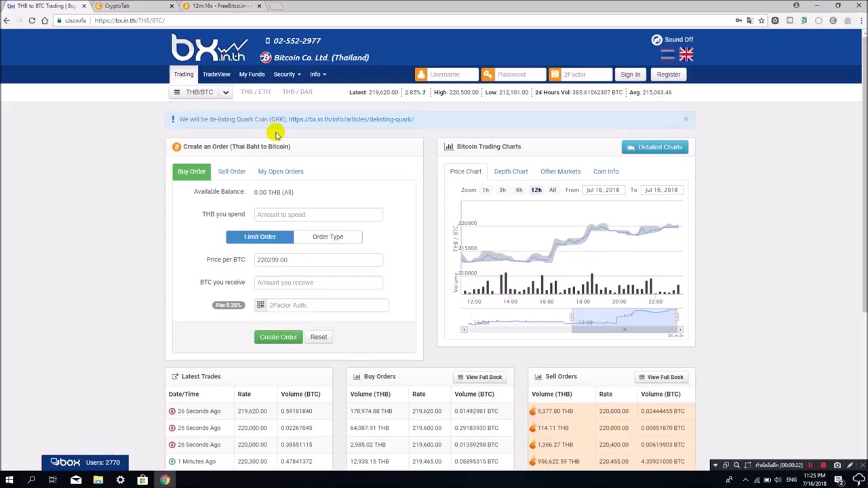View Full Book for Sell Orders
Viewport: 868px width, 488px height.
661,377
